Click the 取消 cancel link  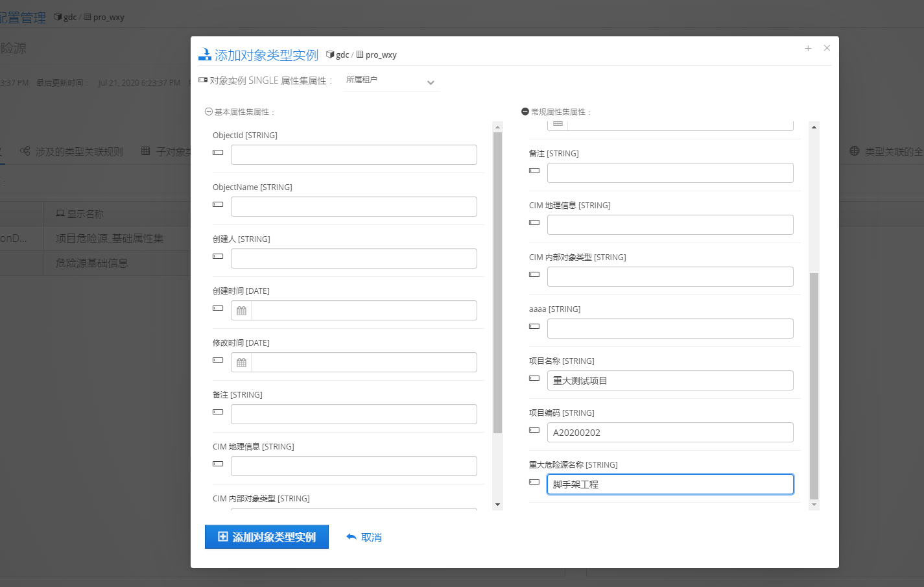[364, 537]
